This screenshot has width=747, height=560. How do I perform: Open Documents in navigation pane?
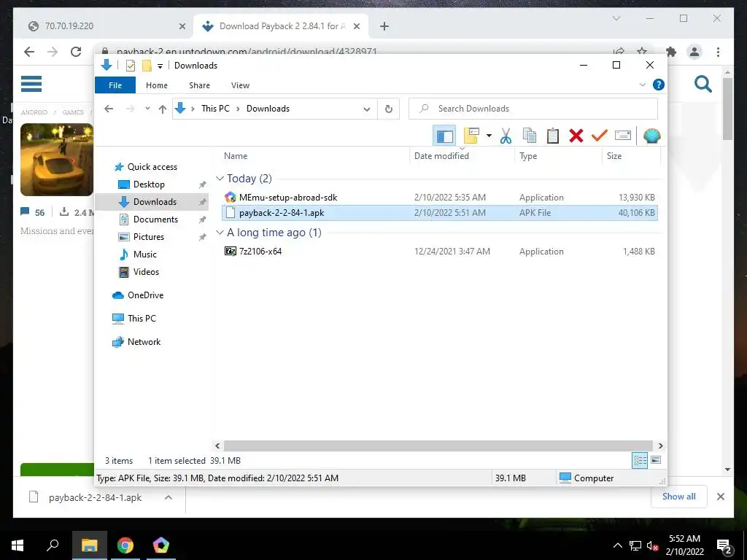click(155, 219)
